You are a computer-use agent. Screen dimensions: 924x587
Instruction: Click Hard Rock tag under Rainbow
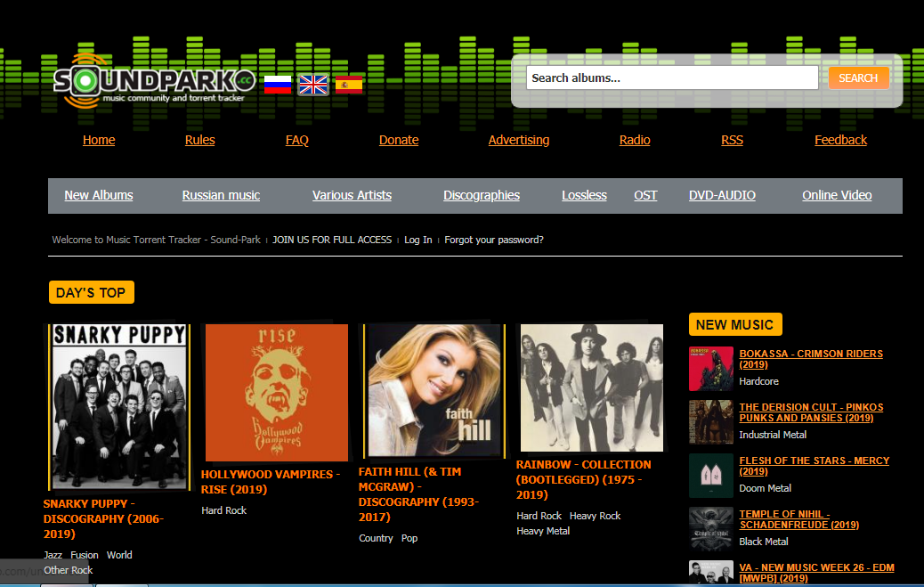tap(539, 516)
